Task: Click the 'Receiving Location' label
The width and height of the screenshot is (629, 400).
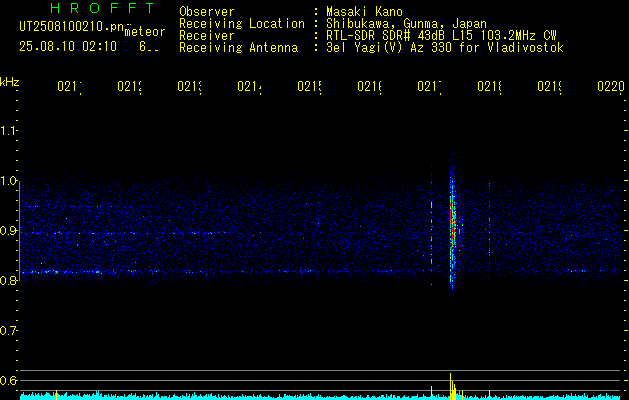Action: (x=242, y=24)
